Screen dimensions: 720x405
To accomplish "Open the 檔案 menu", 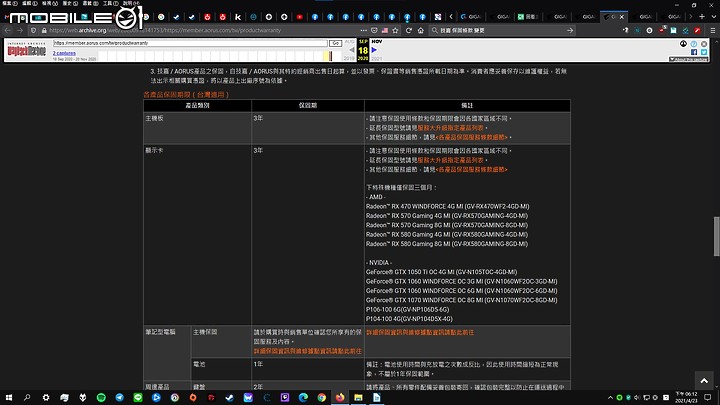I will pyautogui.click(x=10, y=3).
